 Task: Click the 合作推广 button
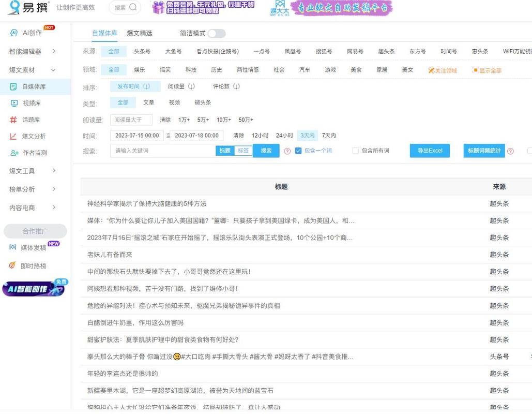pos(35,231)
